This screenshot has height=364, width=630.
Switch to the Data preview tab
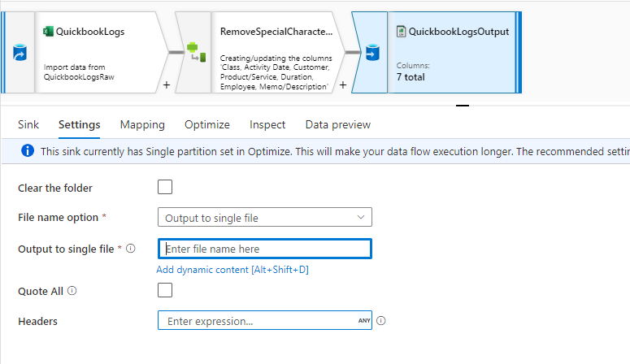[x=338, y=124]
